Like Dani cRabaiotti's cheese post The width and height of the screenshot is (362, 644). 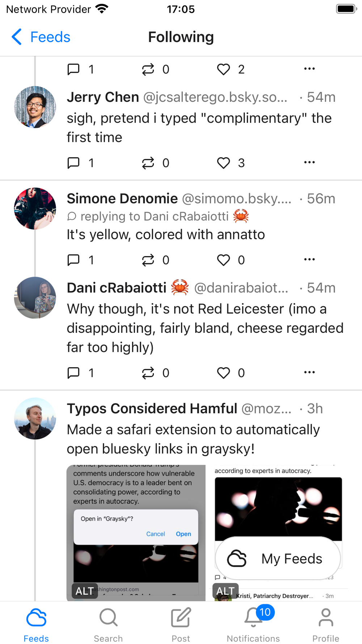(x=223, y=373)
